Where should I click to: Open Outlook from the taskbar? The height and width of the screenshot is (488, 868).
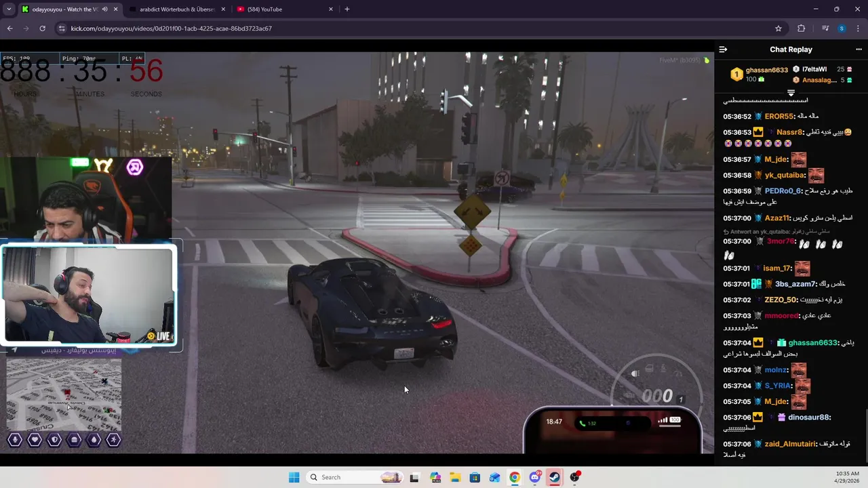click(495, 477)
